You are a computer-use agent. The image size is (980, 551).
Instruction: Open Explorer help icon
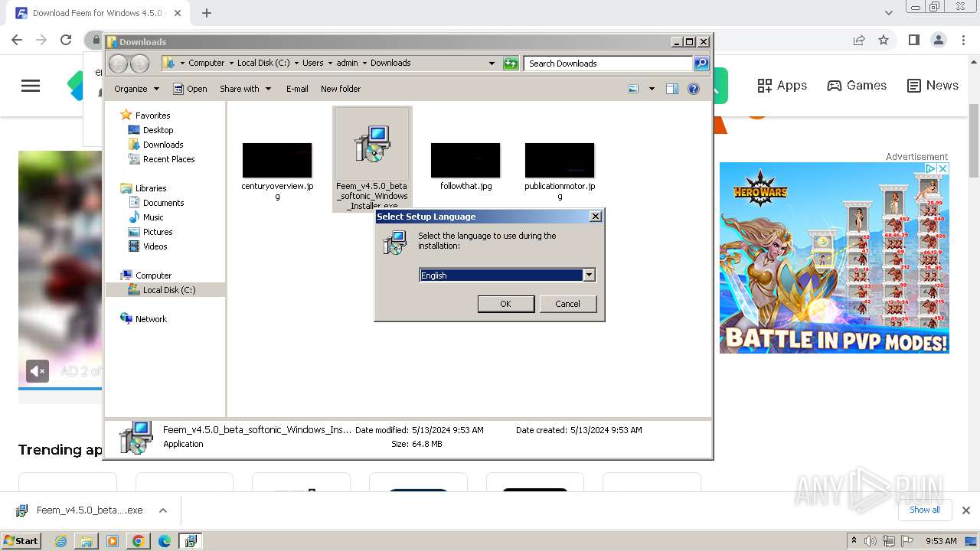[x=694, y=89]
